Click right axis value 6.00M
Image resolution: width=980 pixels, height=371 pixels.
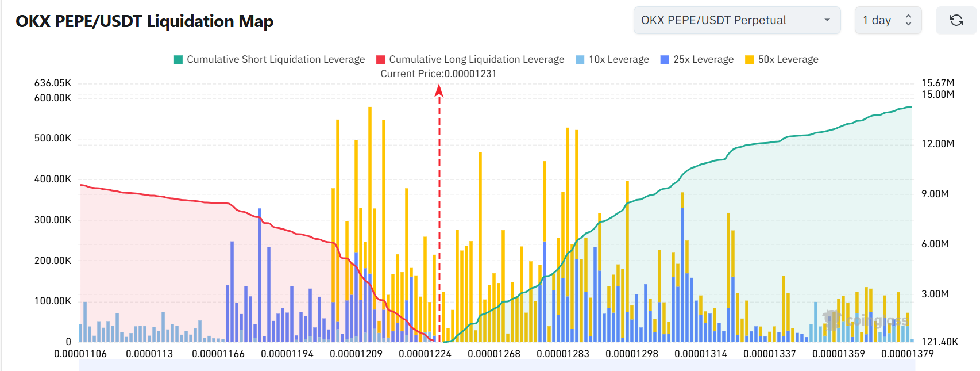pos(935,244)
